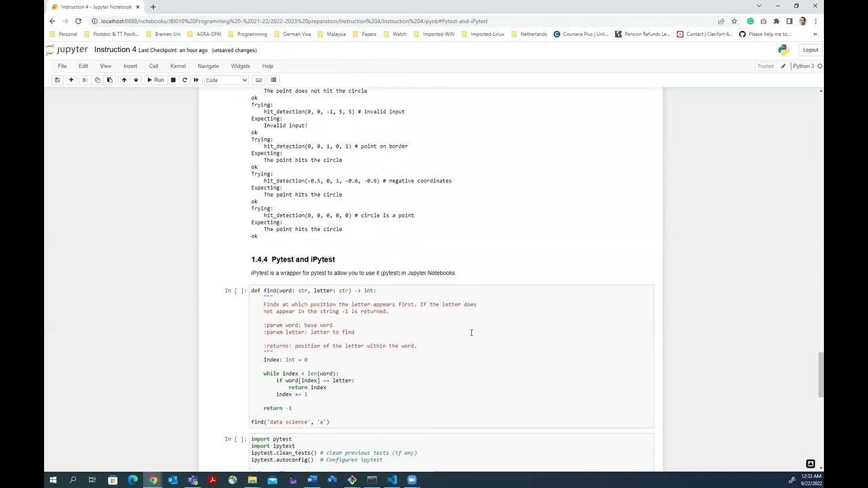Open the View menu
Image resolution: width=868 pixels, height=488 pixels.
[x=106, y=66]
